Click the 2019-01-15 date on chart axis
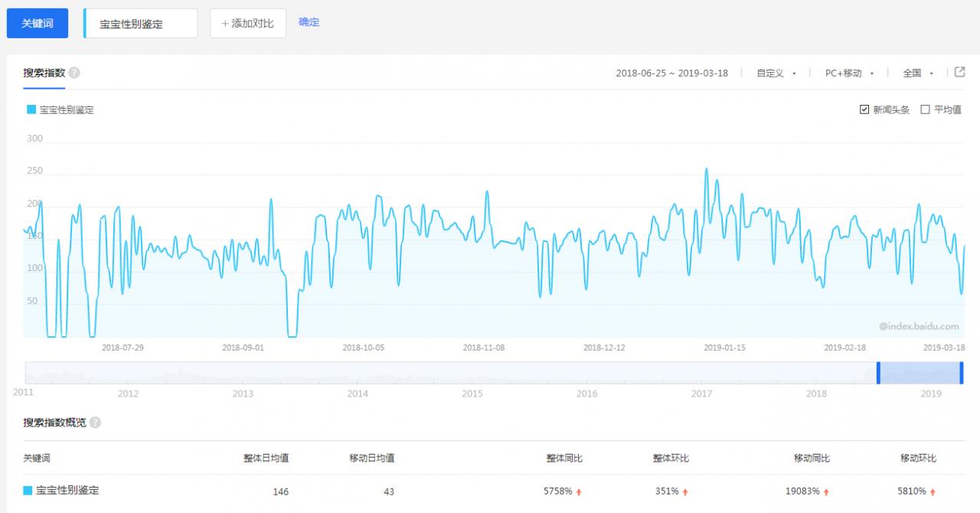Screen dimensions: 980x513 point(724,347)
